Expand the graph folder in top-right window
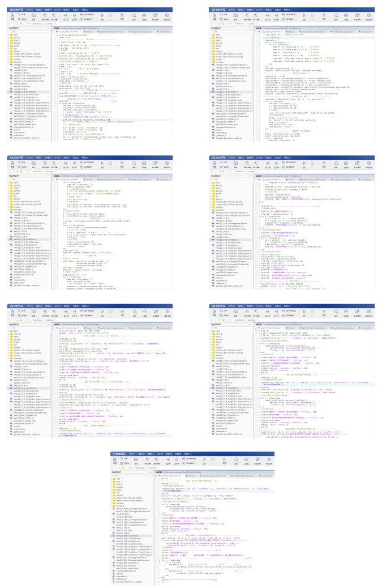The image size is (382, 588). coord(211,46)
